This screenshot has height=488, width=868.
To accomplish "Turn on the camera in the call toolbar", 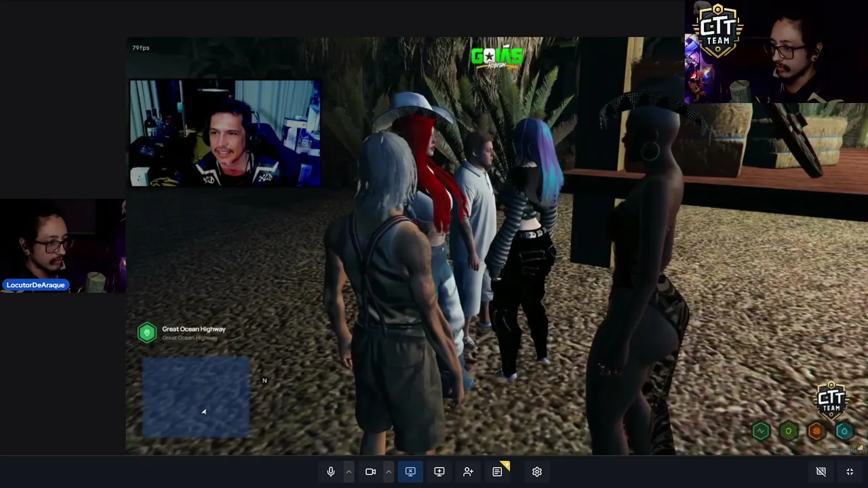I will click(370, 472).
